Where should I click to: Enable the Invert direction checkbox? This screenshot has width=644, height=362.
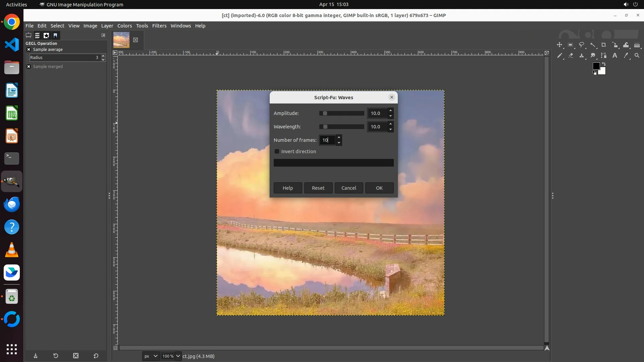[277, 152]
